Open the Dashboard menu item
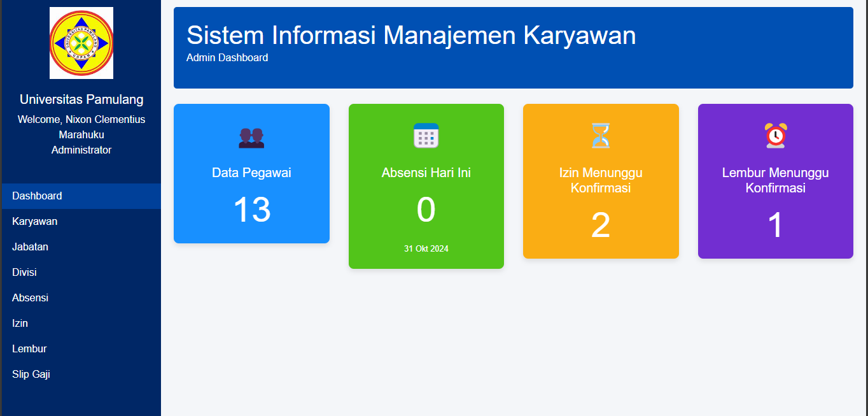This screenshot has width=868, height=416. point(37,196)
